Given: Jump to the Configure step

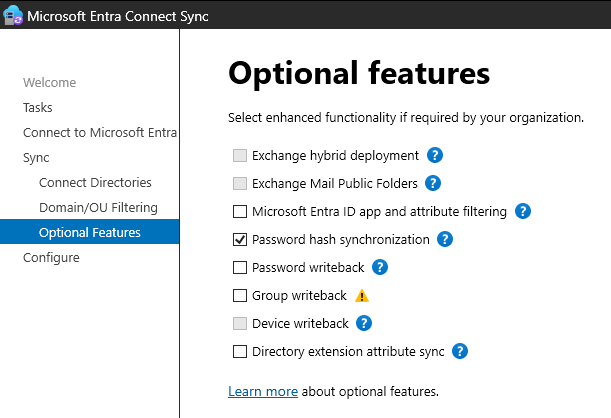Looking at the screenshot, I should coord(51,257).
